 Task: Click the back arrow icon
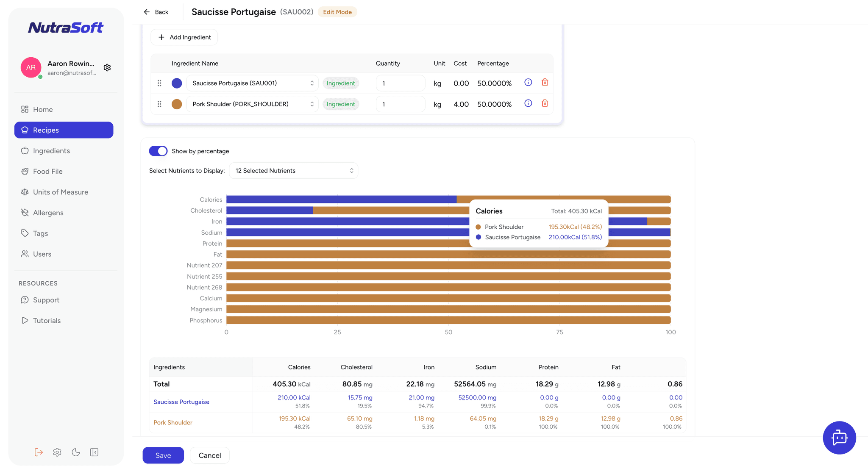[147, 12]
